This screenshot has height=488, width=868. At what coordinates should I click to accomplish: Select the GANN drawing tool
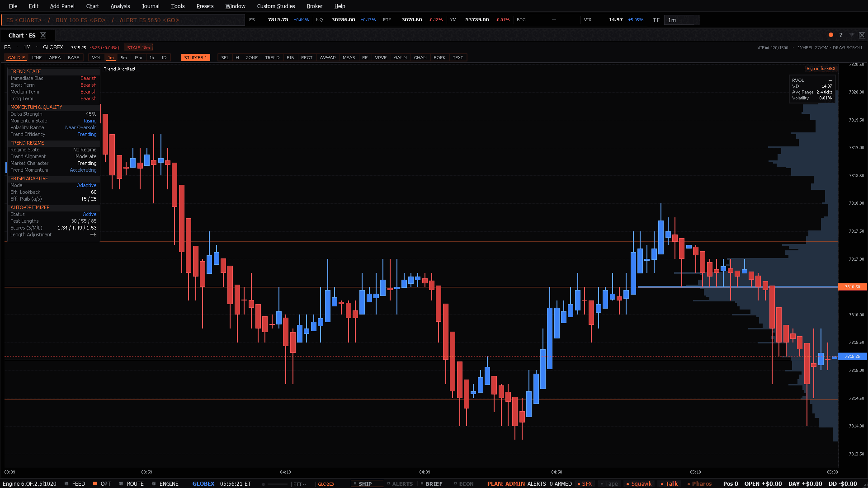(x=400, y=57)
